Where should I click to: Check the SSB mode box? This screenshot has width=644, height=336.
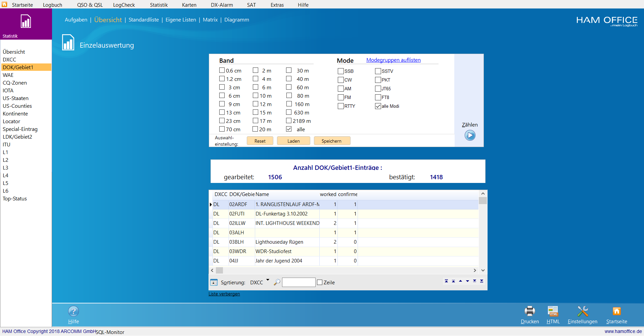click(341, 71)
